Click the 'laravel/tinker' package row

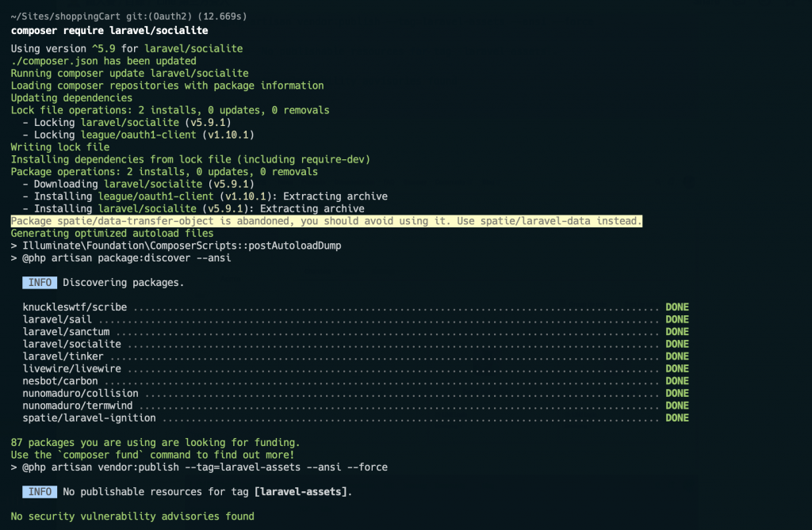point(355,357)
